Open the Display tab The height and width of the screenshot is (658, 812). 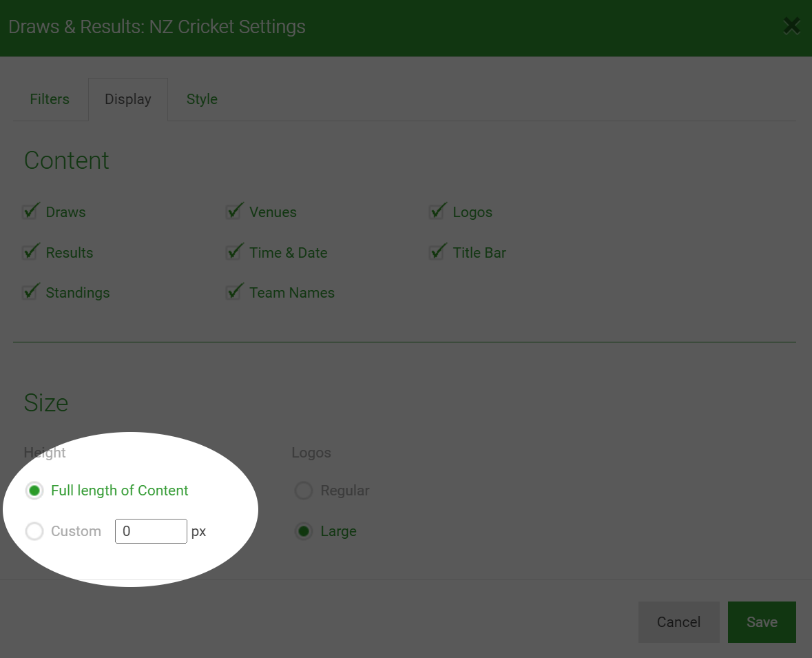pos(128,99)
